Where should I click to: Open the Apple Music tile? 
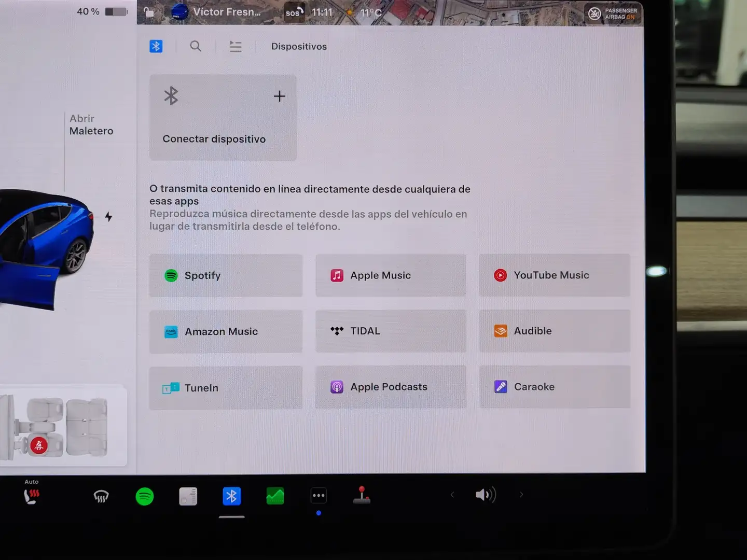(391, 275)
